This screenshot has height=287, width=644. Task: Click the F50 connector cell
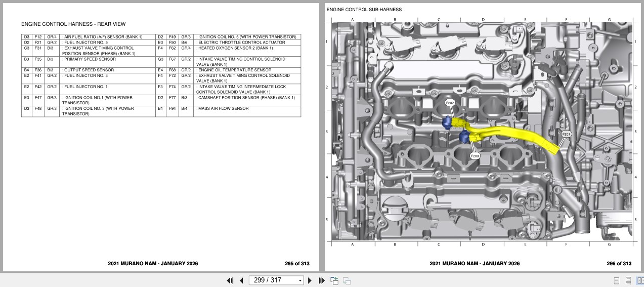coord(173,43)
